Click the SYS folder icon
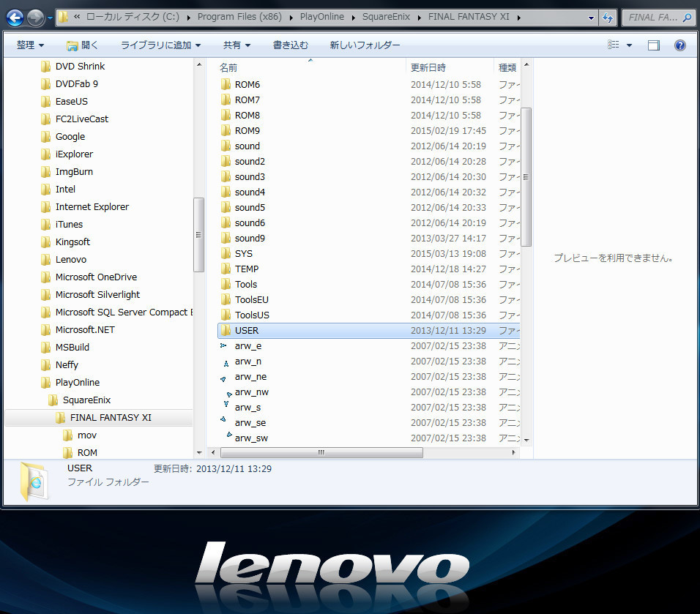700x614 pixels. (x=226, y=253)
